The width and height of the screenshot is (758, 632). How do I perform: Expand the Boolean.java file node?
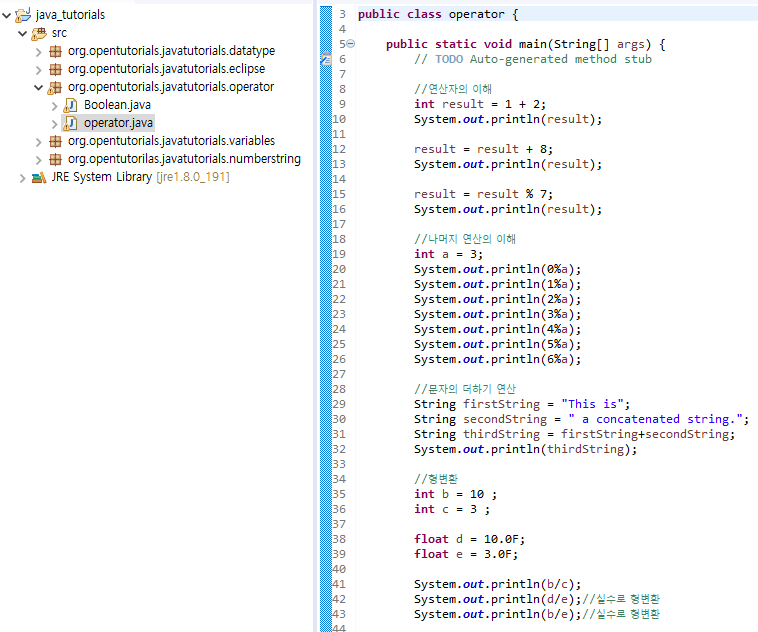tap(55, 105)
